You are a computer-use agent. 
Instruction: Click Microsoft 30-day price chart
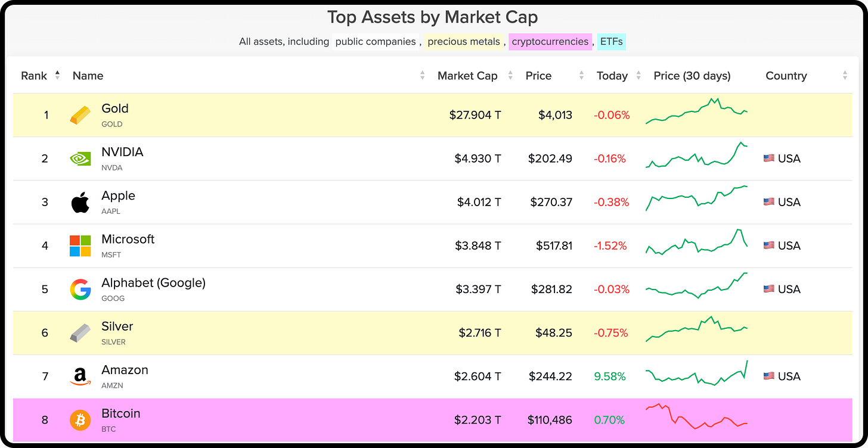pyautogui.click(x=696, y=242)
